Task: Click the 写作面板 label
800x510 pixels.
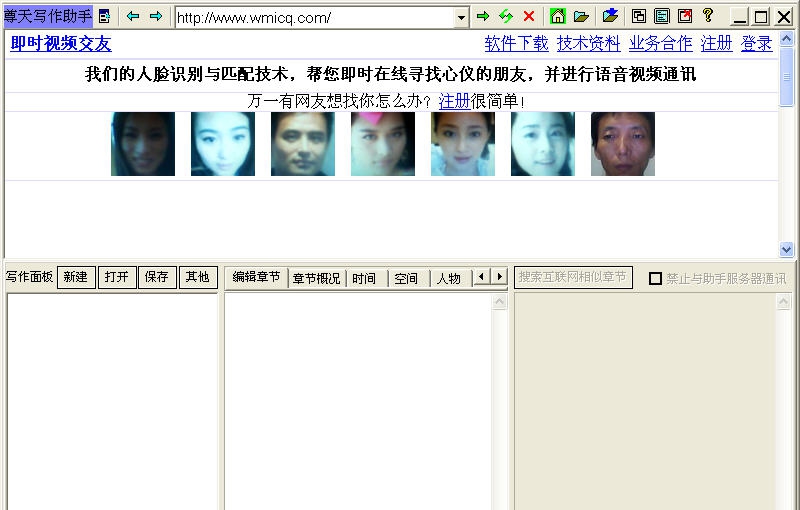Action: (x=29, y=277)
